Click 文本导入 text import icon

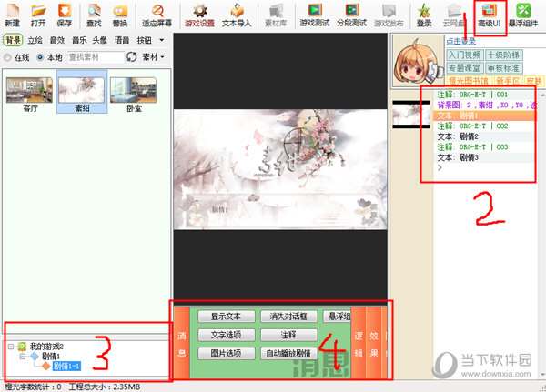[x=237, y=15]
